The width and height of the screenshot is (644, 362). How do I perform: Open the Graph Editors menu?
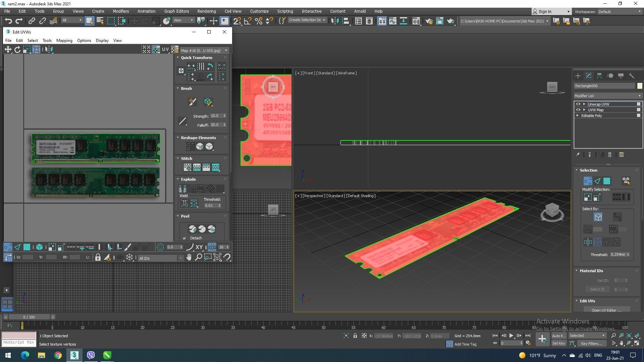[176, 11]
